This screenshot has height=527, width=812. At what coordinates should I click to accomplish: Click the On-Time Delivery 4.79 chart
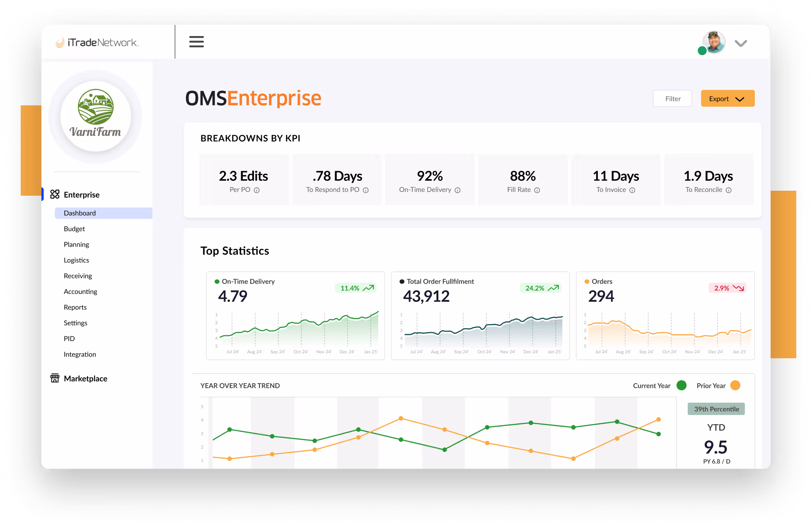295,316
